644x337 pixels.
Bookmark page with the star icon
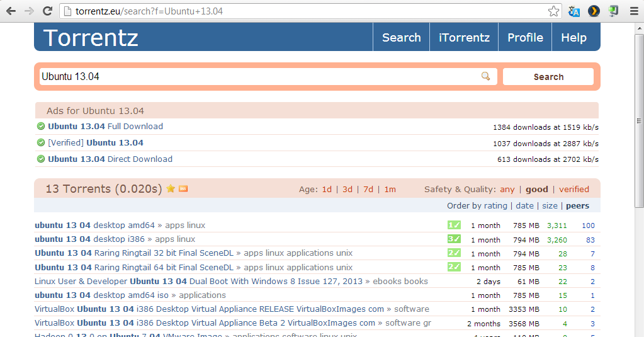tap(553, 11)
